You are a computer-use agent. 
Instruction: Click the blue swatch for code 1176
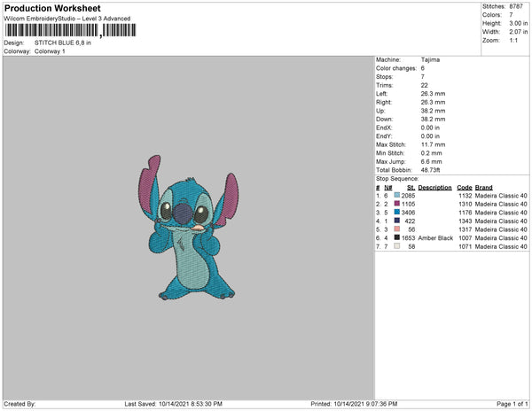click(397, 212)
